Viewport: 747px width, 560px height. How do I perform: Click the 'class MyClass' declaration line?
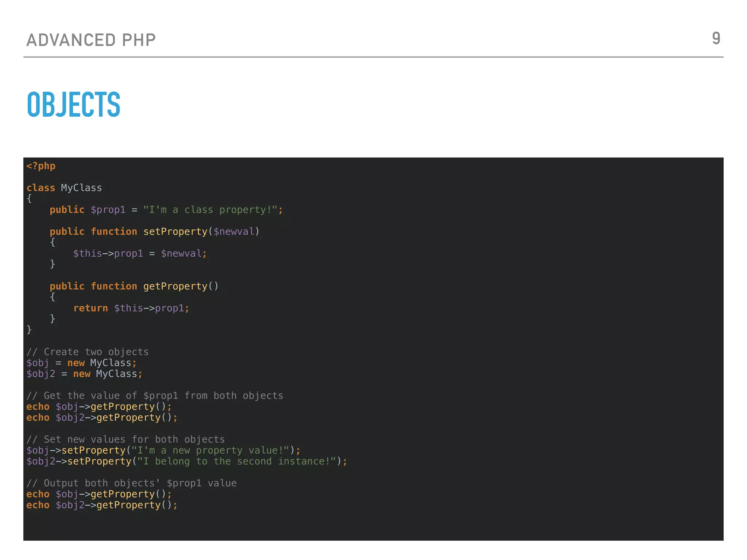pyautogui.click(x=64, y=188)
